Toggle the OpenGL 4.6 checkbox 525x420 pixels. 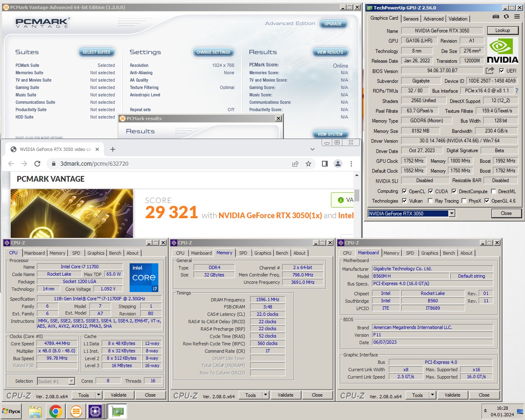click(x=487, y=201)
